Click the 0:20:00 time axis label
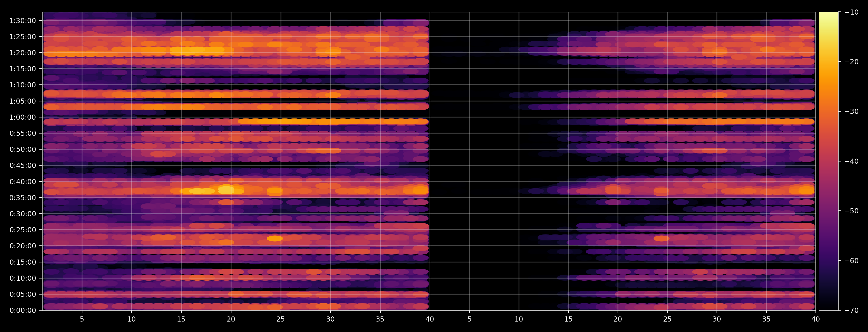 (23, 246)
